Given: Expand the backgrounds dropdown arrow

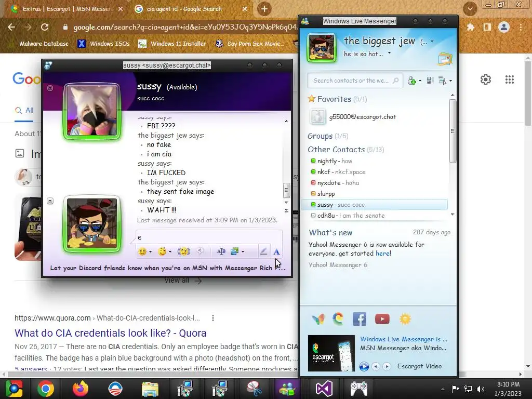Looking at the screenshot, I should pyautogui.click(x=243, y=252).
